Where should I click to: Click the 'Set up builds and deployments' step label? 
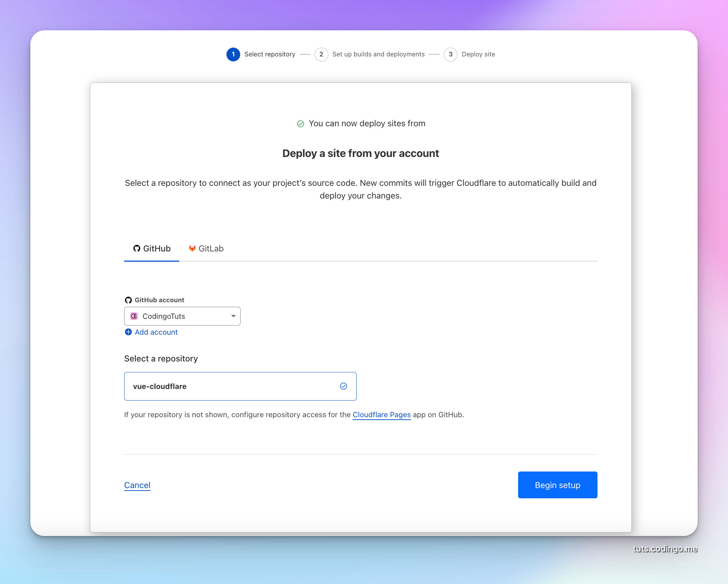(378, 54)
